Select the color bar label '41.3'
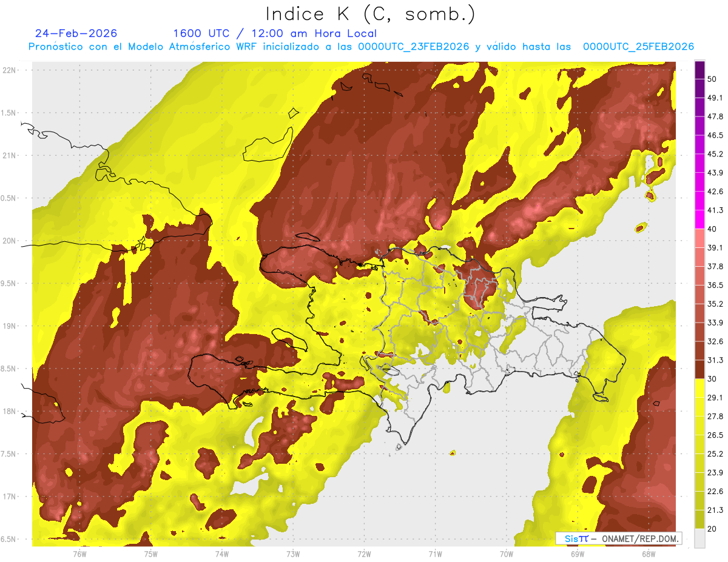This screenshot has height=562, width=728. [x=715, y=210]
